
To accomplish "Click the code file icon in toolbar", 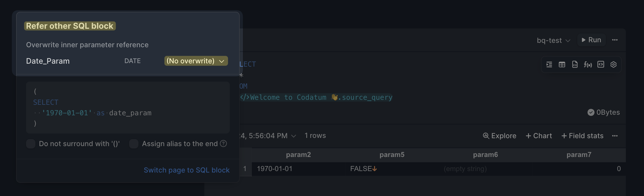I will (575, 65).
